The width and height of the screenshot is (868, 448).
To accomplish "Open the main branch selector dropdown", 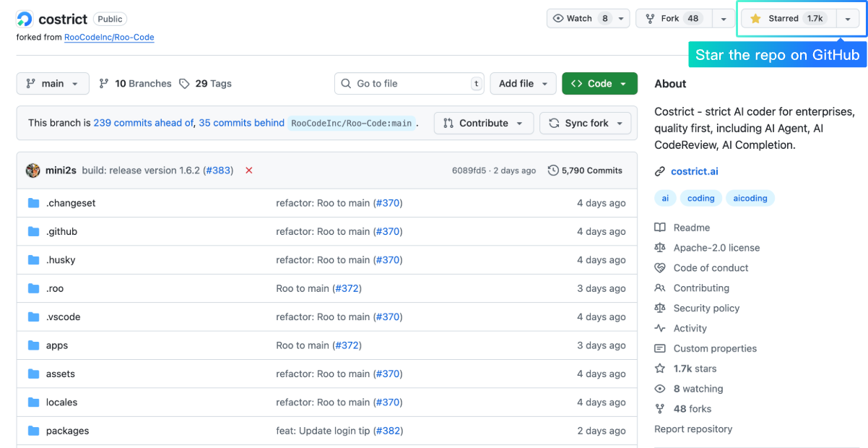I will point(53,84).
